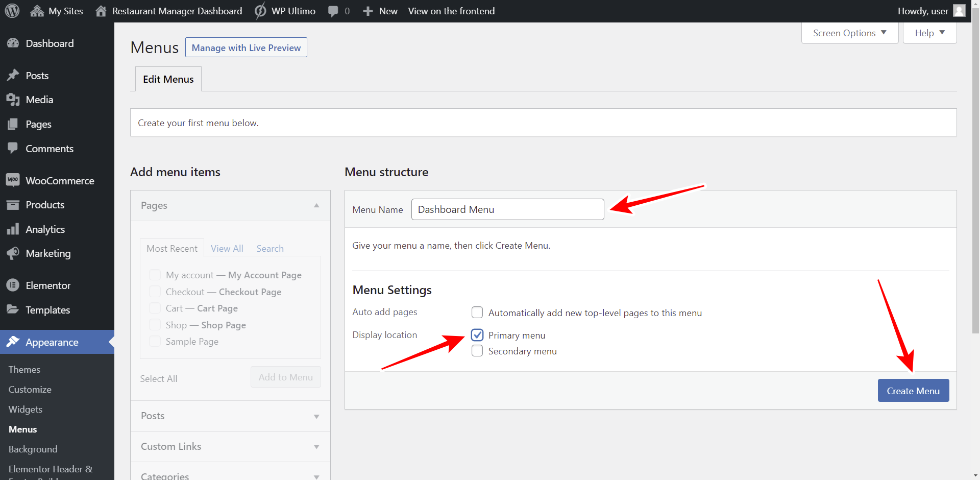
Task: Click the Media library icon
Action: [13, 100]
